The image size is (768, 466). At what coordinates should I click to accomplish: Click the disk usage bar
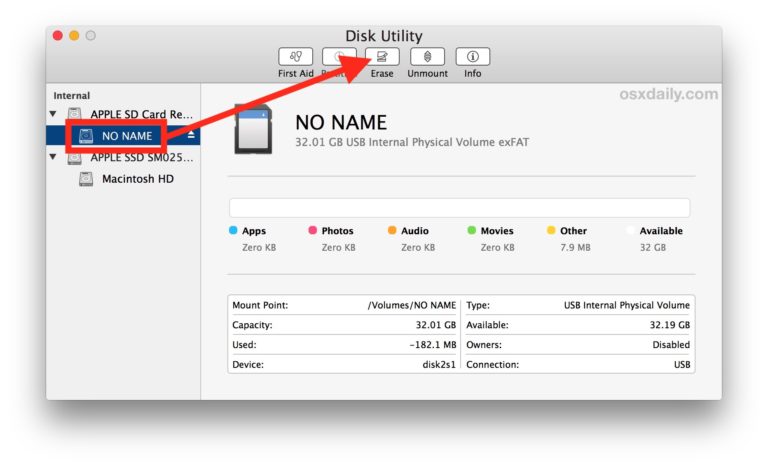(459, 208)
